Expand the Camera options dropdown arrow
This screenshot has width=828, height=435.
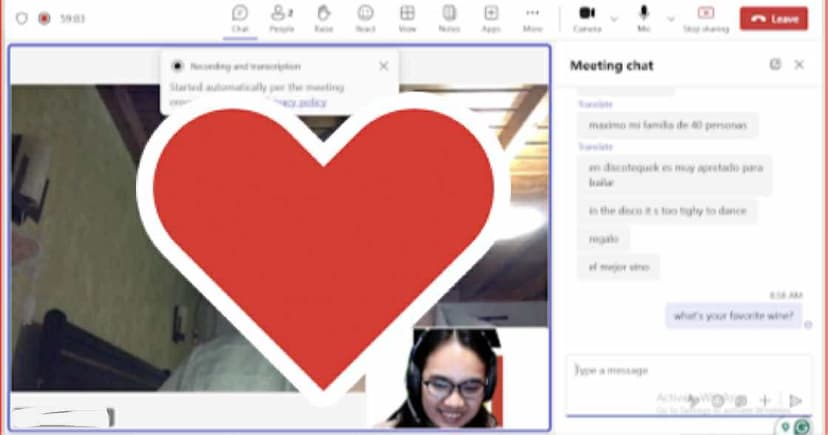614,18
